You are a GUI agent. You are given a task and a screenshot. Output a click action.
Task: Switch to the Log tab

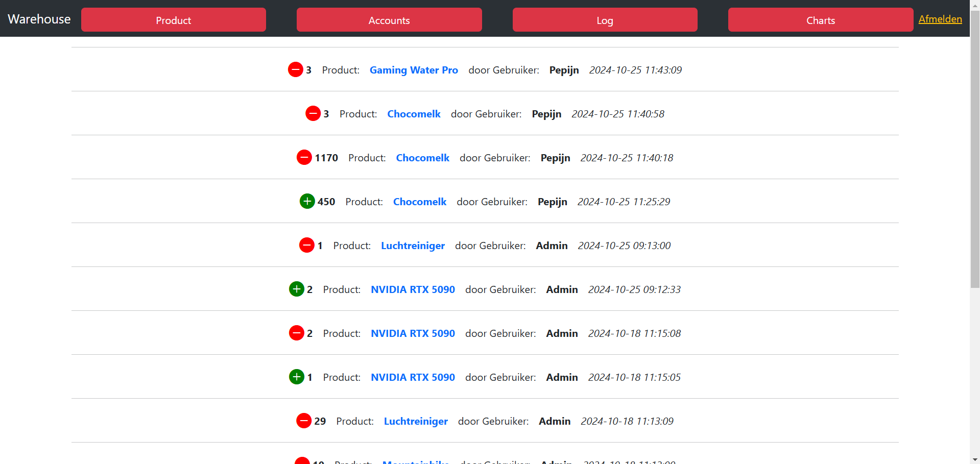point(605,20)
